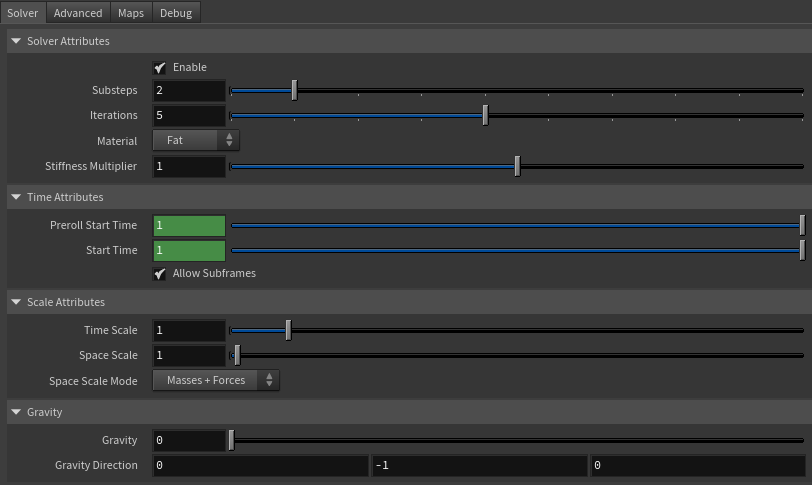Click the Gravity parameter label beside the zero field

point(119,440)
